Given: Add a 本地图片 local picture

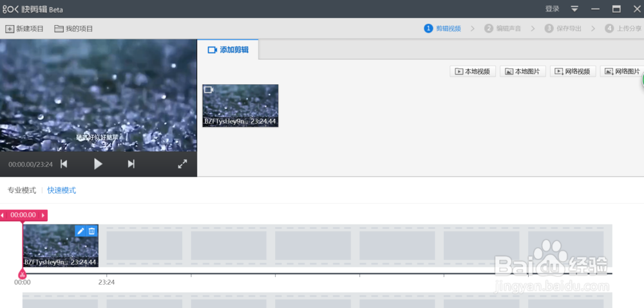Looking at the screenshot, I should tap(523, 71).
